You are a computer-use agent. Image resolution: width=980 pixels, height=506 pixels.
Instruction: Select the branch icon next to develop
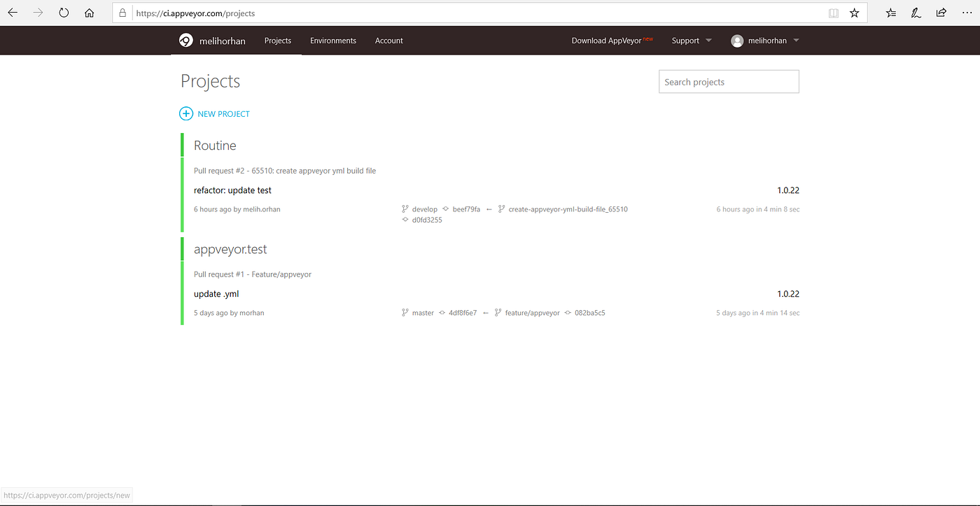[x=405, y=209]
